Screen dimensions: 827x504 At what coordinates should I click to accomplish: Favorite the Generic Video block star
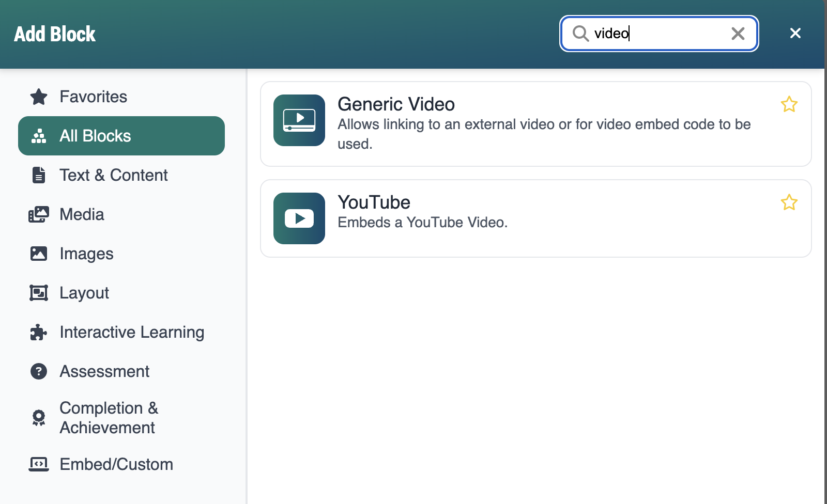(x=789, y=104)
